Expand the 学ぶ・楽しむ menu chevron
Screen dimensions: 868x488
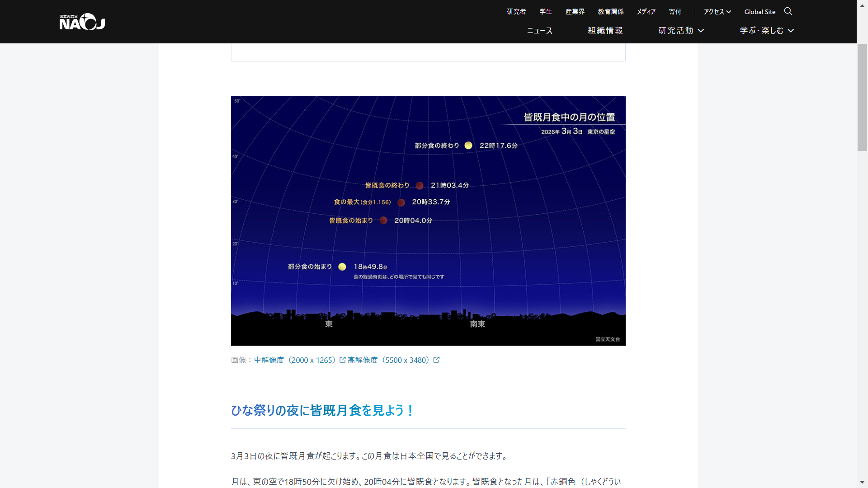click(791, 31)
